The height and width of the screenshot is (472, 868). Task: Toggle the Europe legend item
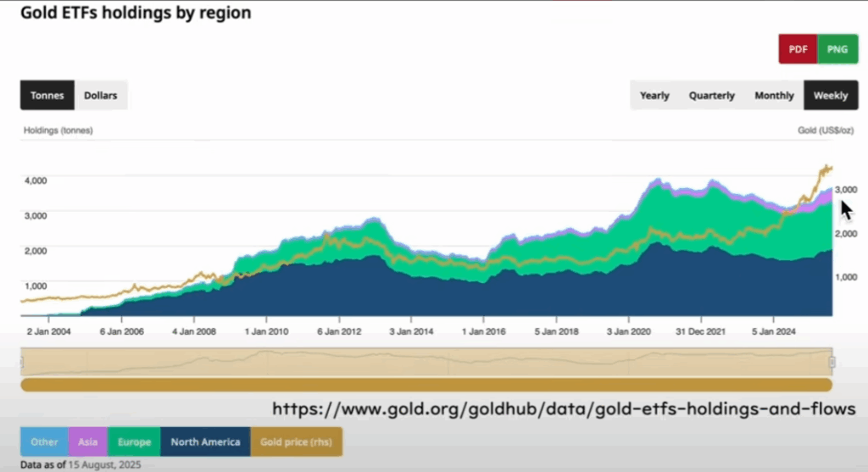point(134,441)
